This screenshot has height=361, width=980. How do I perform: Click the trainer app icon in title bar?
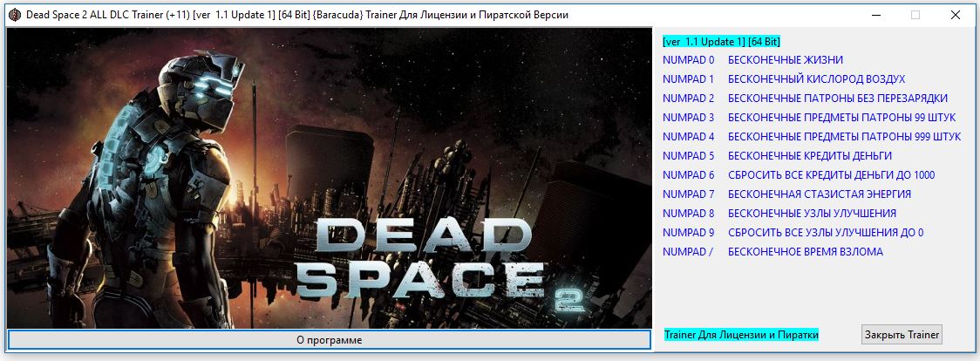point(15,15)
